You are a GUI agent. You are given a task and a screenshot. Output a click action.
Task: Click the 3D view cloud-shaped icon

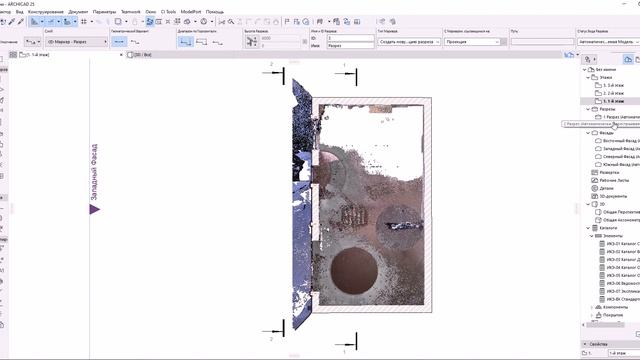pyautogui.click(x=187, y=22)
